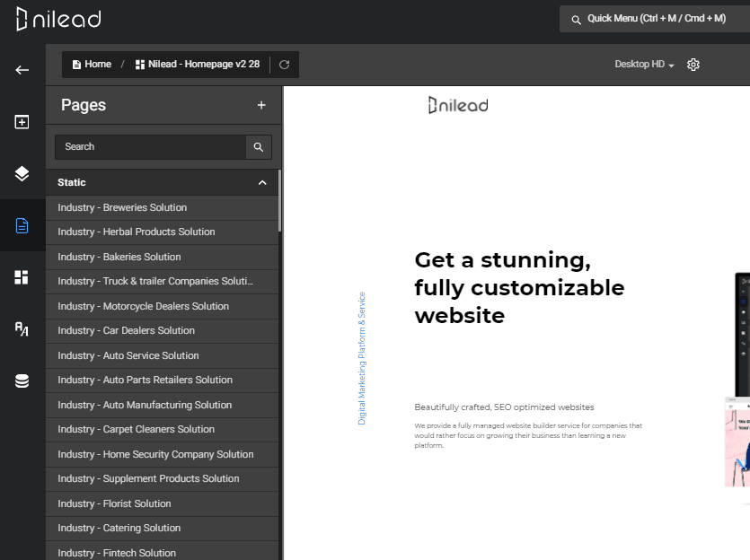Open the templates grid sidebar icon
The height and width of the screenshot is (560, 750).
pos(22,277)
